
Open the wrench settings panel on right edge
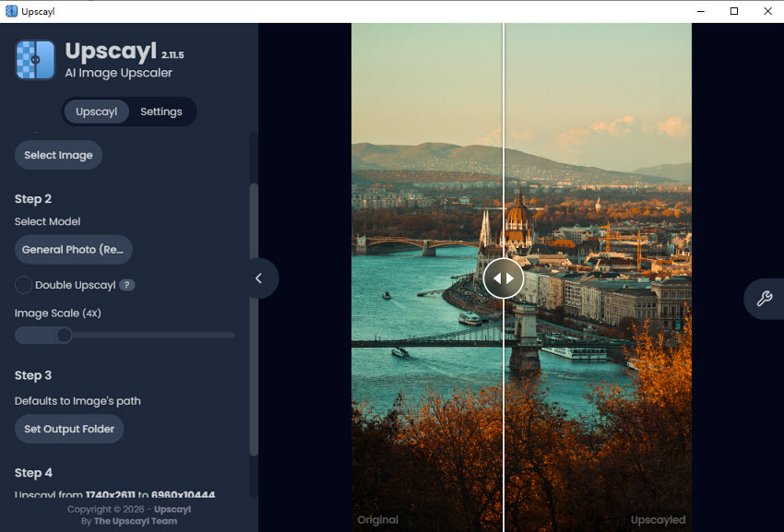(766, 299)
